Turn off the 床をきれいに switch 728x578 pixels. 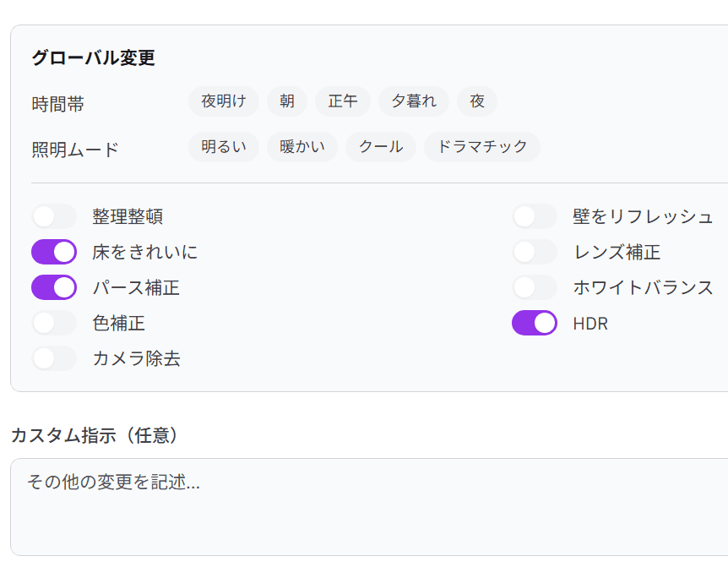(54, 252)
